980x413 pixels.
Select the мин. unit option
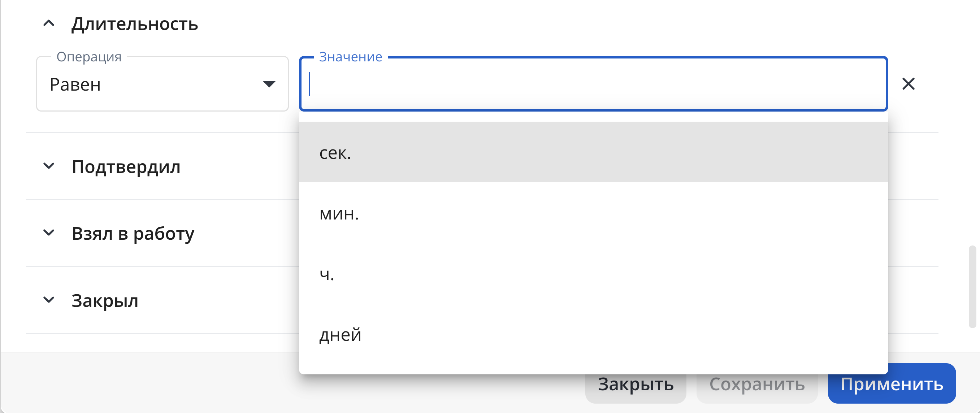(594, 213)
